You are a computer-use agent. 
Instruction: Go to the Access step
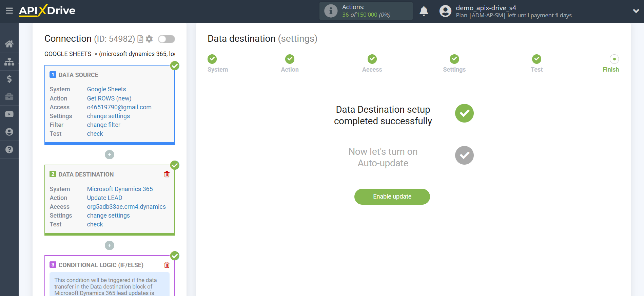tap(372, 59)
